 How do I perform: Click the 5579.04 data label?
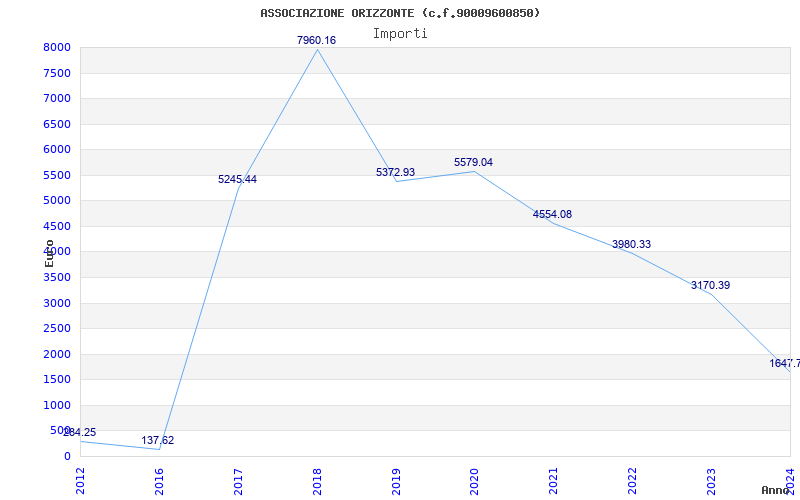(x=473, y=162)
